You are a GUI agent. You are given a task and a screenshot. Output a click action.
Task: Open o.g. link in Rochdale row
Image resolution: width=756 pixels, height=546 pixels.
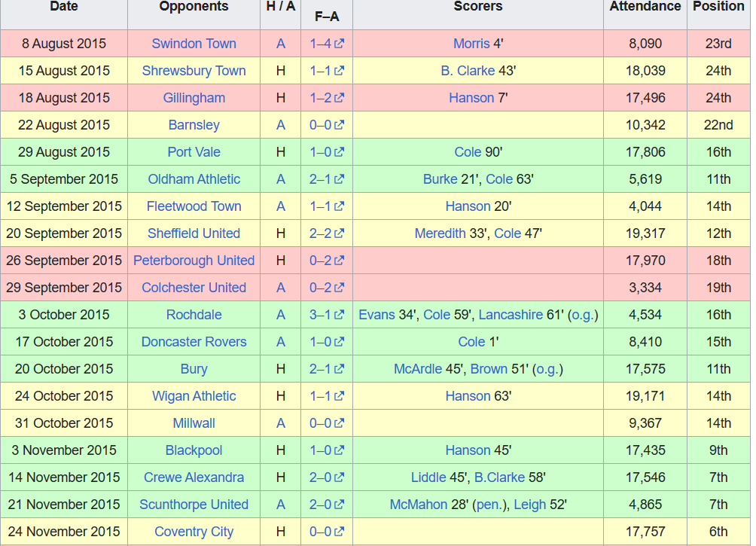pos(583,315)
